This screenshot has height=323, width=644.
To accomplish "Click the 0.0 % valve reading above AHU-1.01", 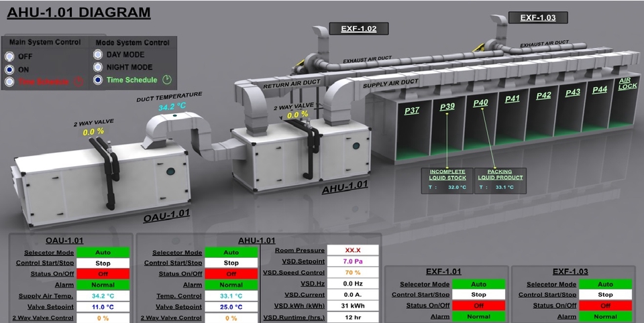I will 297,115.
